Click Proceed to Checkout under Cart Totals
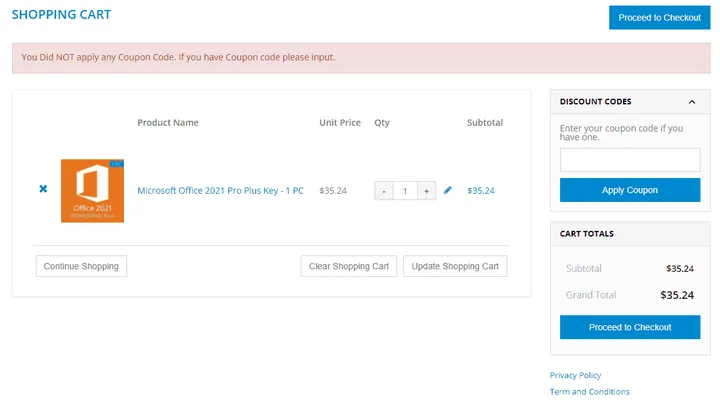 click(x=629, y=327)
